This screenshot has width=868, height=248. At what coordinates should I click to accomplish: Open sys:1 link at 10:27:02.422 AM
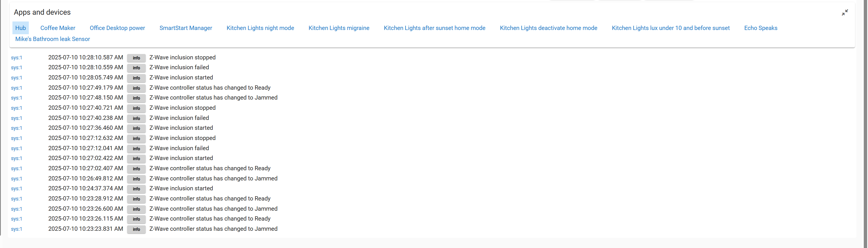[x=16, y=158]
